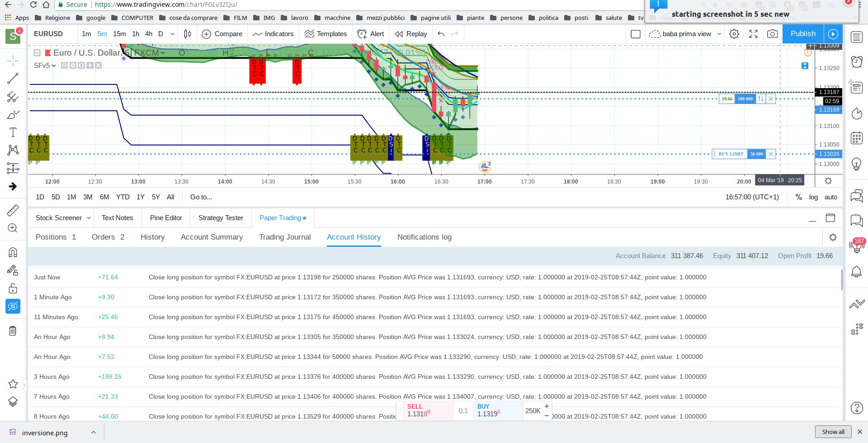Open the time interval dropdown arrow
The width and height of the screenshot is (868, 443).
[x=172, y=34]
